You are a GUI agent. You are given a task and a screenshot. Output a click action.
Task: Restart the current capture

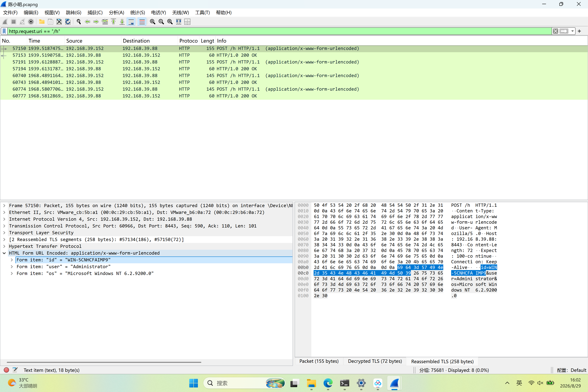[x=22, y=22]
